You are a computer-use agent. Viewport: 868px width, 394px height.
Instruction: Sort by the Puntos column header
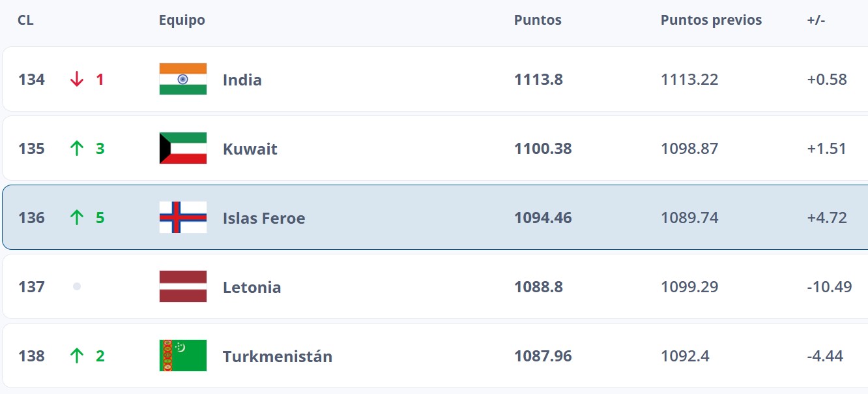tap(538, 20)
